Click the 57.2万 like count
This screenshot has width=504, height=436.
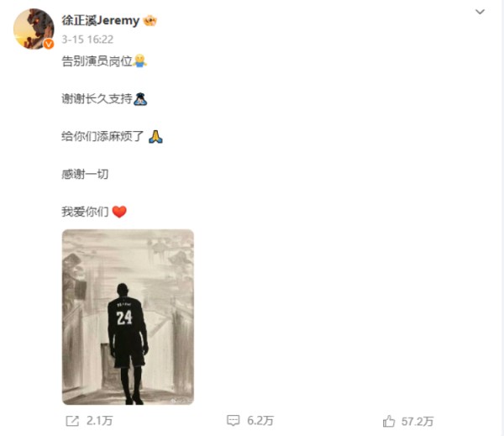pos(417,422)
